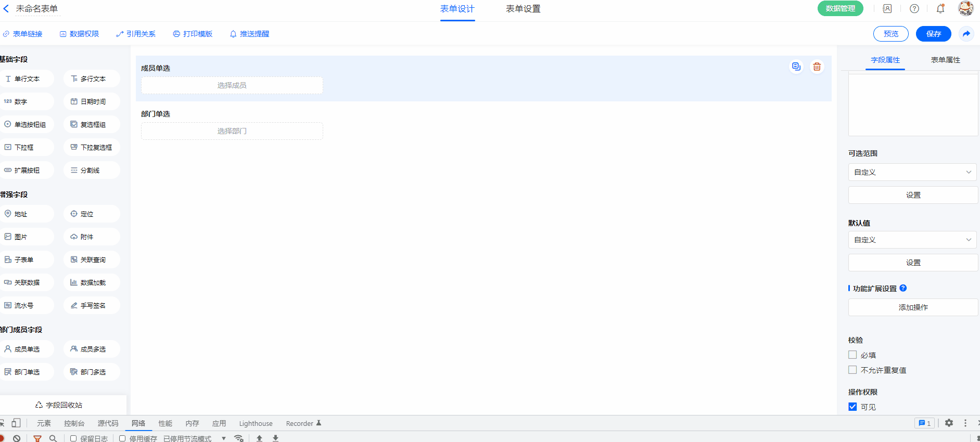Open the 可选范围 dropdown
980x442 pixels.
pos(912,172)
